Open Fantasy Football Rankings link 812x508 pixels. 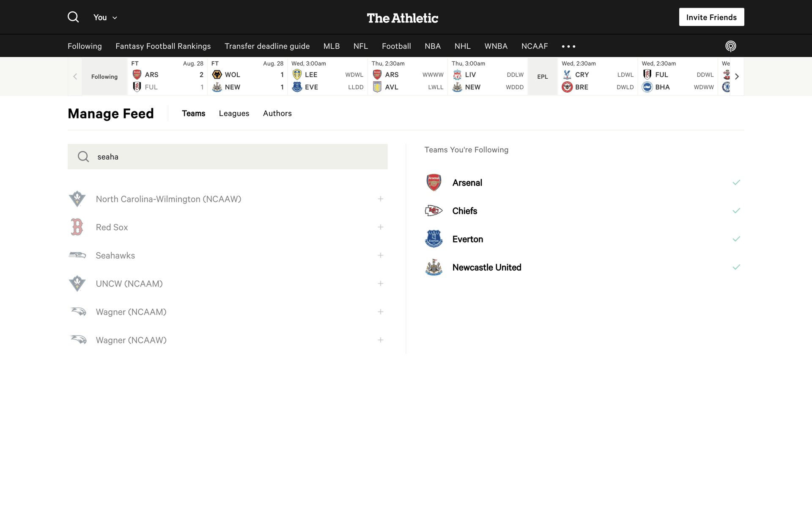click(163, 46)
